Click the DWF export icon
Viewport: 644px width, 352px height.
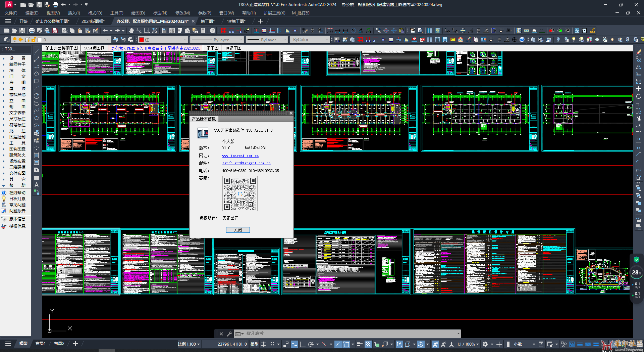tap(55, 31)
